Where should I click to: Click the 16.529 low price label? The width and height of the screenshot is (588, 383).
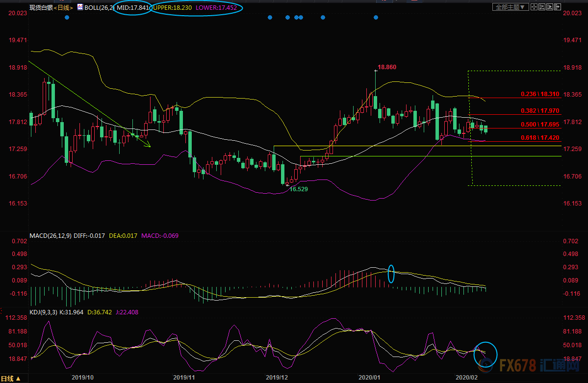coord(299,189)
